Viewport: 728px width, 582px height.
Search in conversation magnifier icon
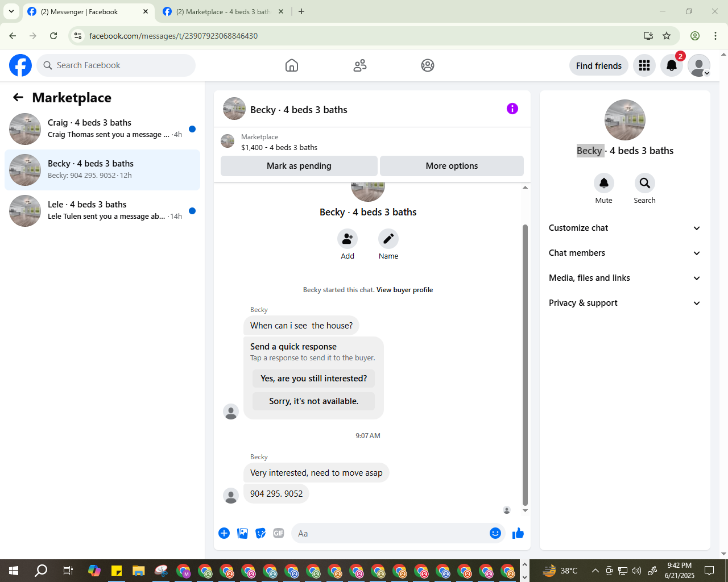click(x=644, y=183)
